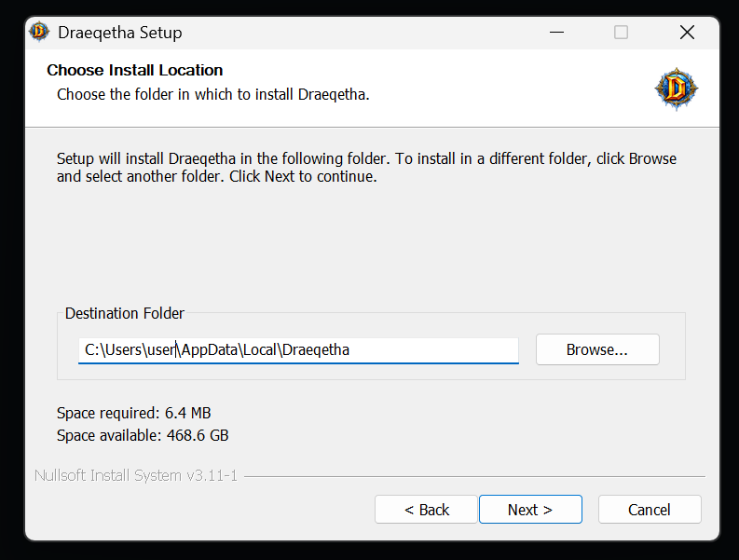Go to the next setup step
739x560 pixels.
pos(530,509)
